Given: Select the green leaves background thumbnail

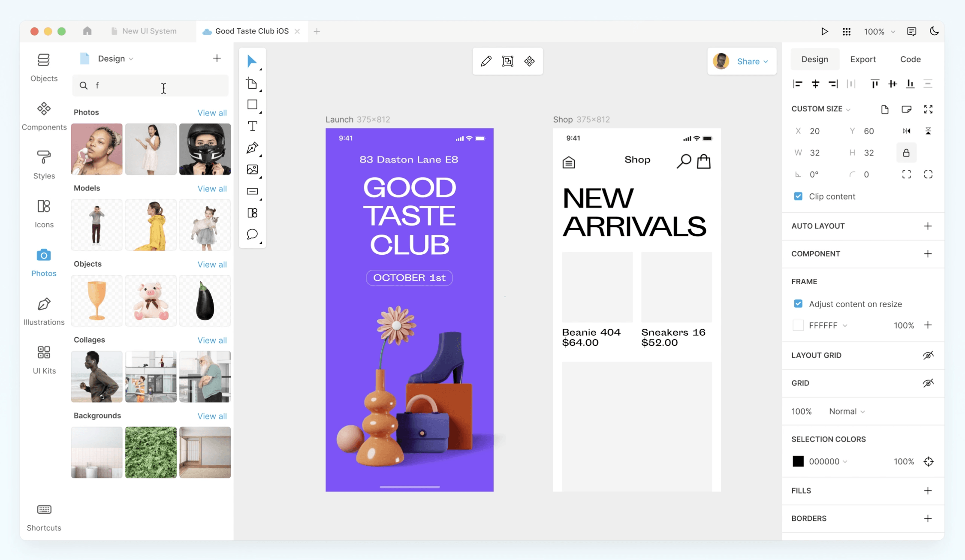Looking at the screenshot, I should 151,452.
